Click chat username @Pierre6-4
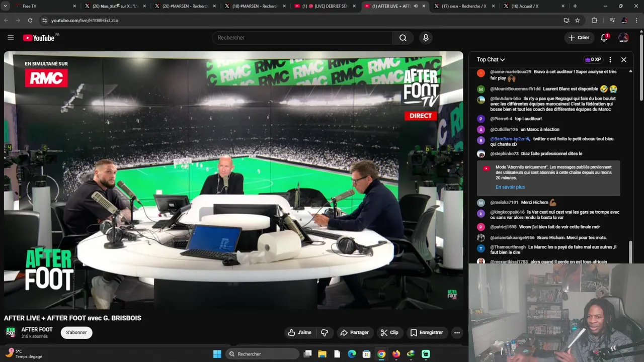Image resolution: width=644 pixels, height=362 pixels. coord(501,119)
